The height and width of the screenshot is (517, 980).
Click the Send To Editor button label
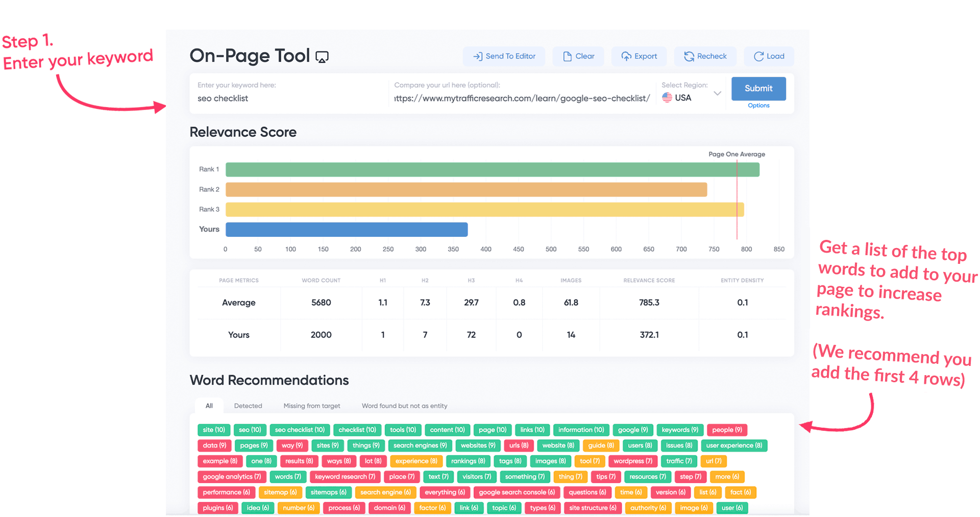(510, 57)
